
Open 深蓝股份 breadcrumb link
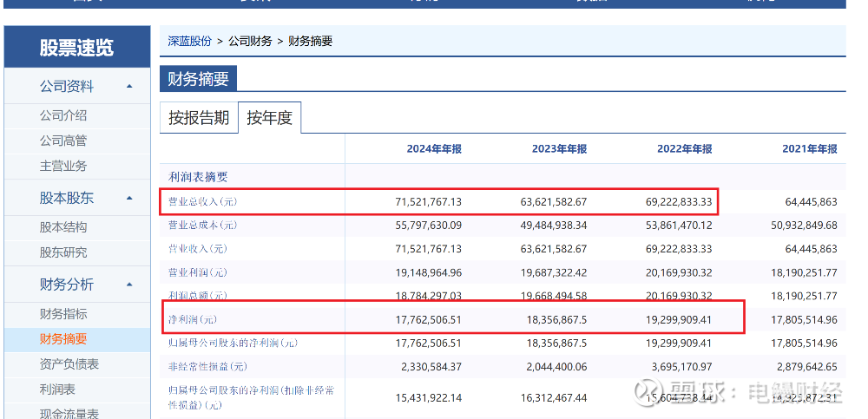click(189, 41)
